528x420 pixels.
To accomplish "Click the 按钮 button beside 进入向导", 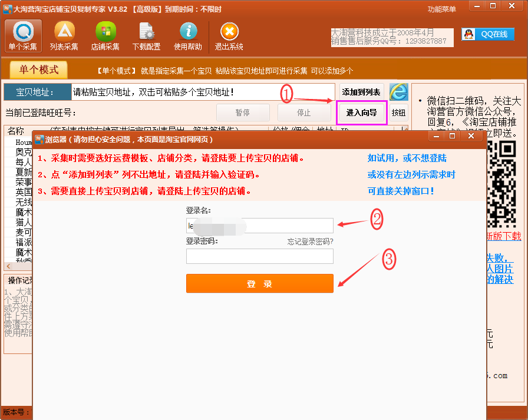I will [399, 113].
